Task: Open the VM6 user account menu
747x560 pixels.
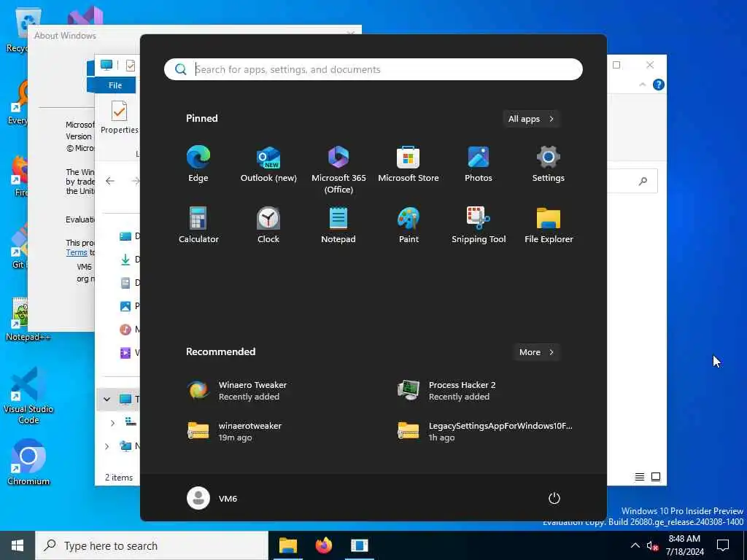Action: pos(212,498)
